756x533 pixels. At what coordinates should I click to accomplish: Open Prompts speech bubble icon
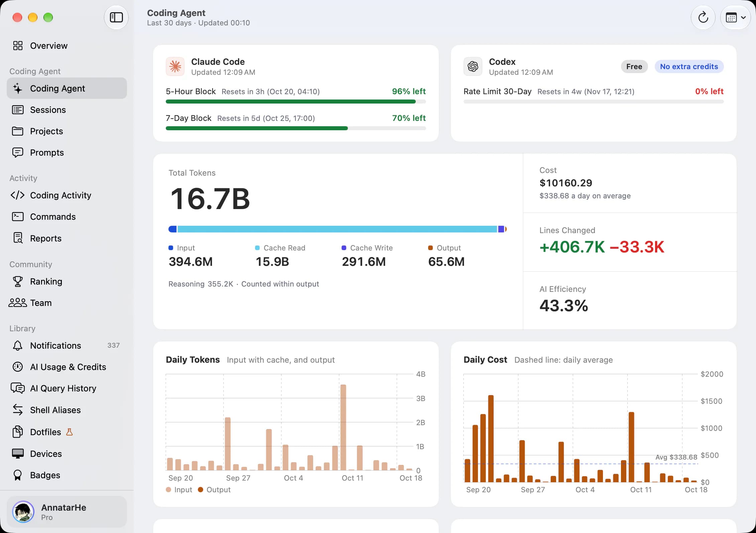18,152
